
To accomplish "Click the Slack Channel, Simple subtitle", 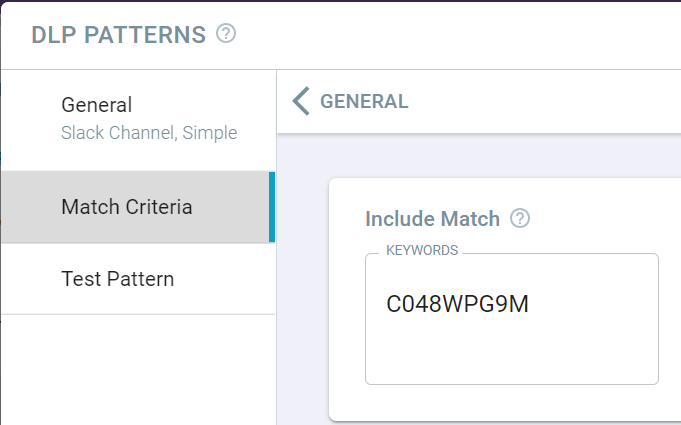I will pyautogui.click(x=149, y=133).
